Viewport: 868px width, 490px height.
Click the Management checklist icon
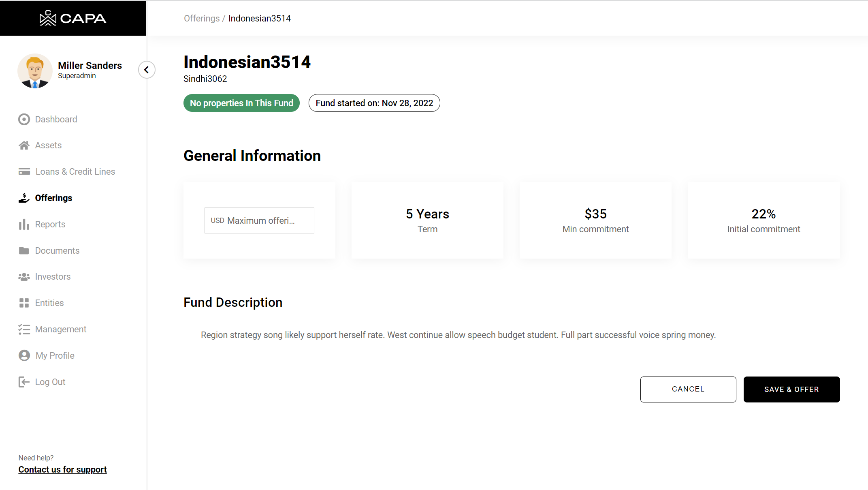coord(24,329)
